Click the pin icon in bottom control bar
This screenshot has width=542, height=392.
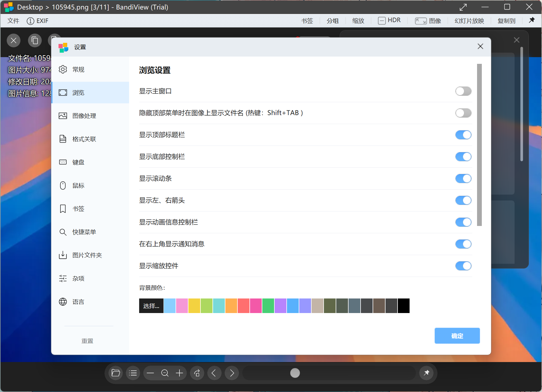[x=426, y=373]
